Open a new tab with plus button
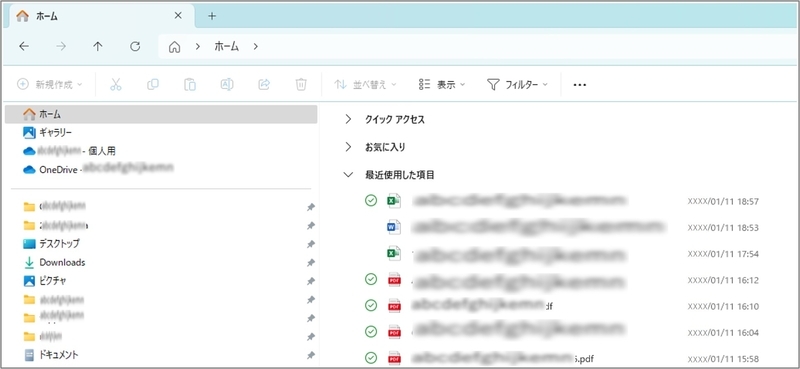 [x=212, y=16]
